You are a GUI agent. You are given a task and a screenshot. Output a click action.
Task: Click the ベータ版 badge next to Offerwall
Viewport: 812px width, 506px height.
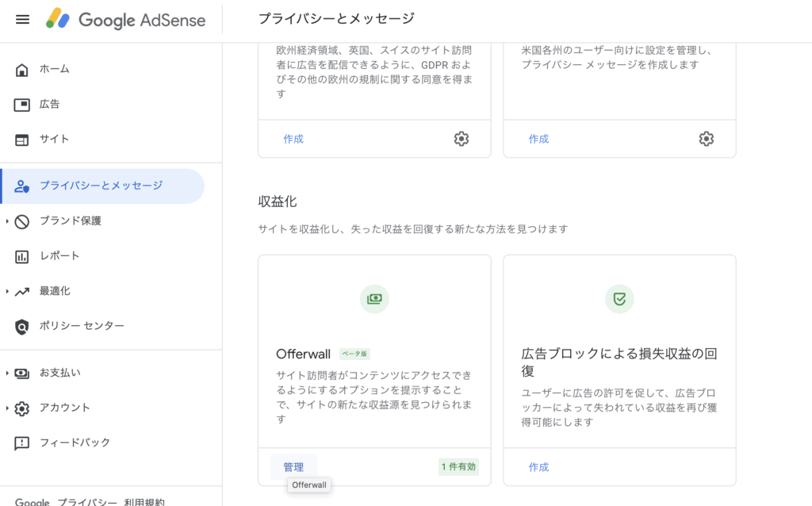click(354, 354)
